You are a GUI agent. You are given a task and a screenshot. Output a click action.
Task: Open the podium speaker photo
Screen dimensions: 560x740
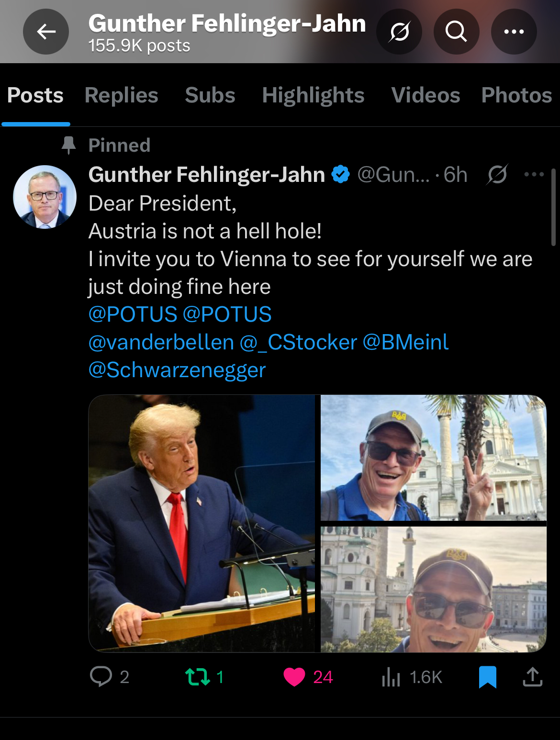204,523
